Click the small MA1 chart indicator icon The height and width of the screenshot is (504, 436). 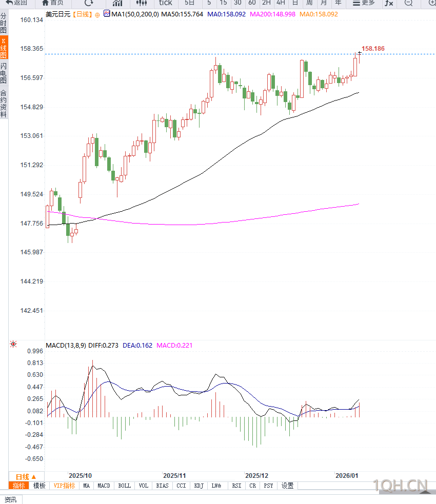pos(106,14)
